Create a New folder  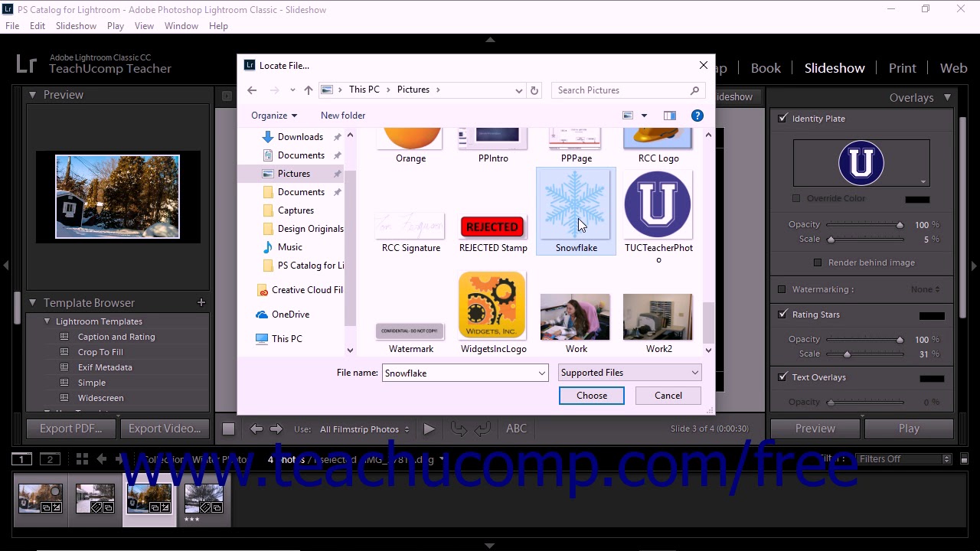pyautogui.click(x=343, y=116)
